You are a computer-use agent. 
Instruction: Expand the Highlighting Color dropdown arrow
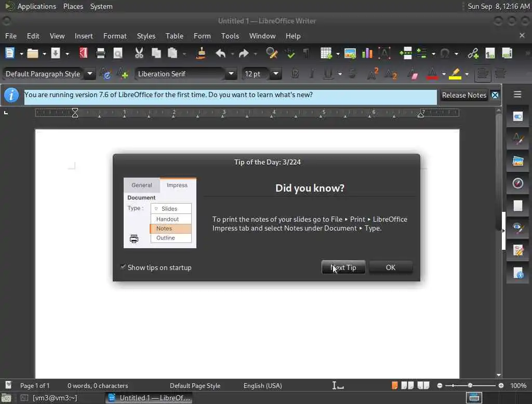tap(467, 74)
